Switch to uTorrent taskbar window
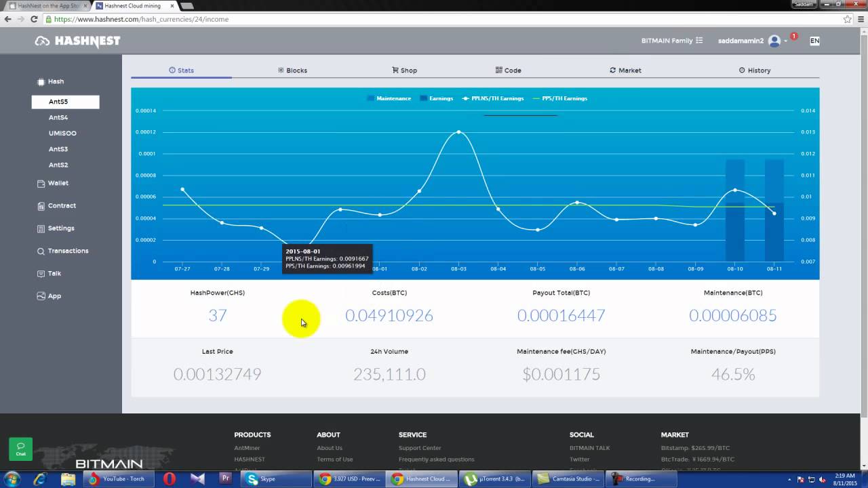The height and width of the screenshot is (488, 868). (x=494, y=479)
